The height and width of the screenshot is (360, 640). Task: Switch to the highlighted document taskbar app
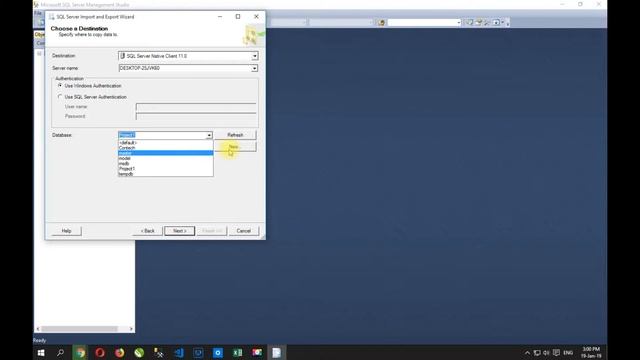276,353
